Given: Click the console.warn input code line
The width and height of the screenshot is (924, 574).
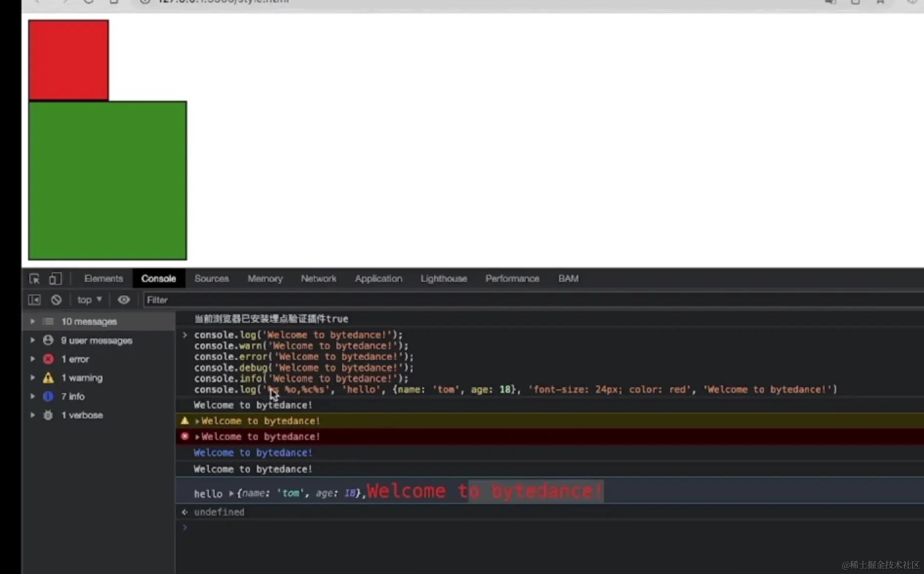Looking at the screenshot, I should [x=301, y=346].
